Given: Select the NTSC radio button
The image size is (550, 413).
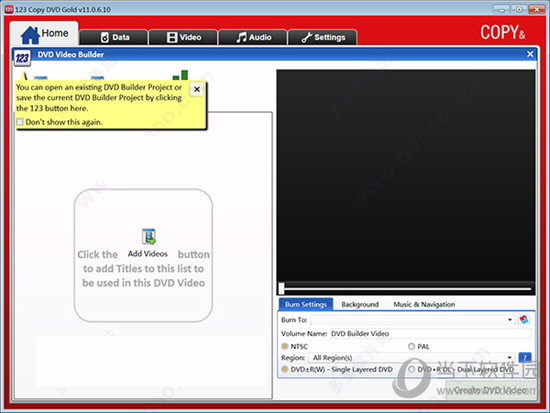Looking at the screenshot, I should click(285, 346).
